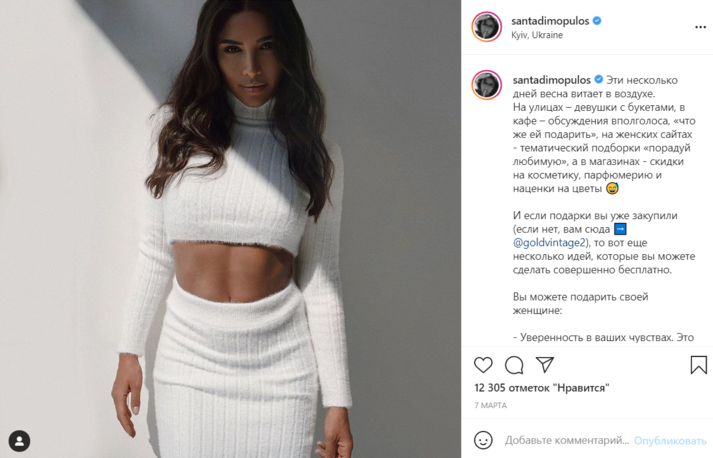
Task: Open santadimopulos username in header
Action: (x=550, y=21)
